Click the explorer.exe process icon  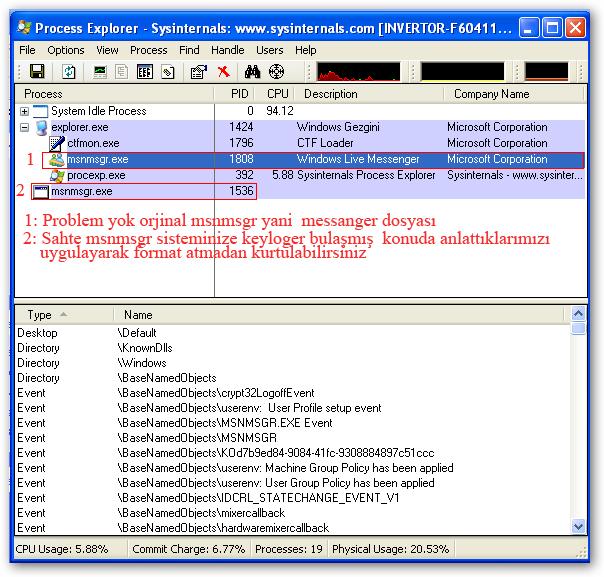pos(42,127)
